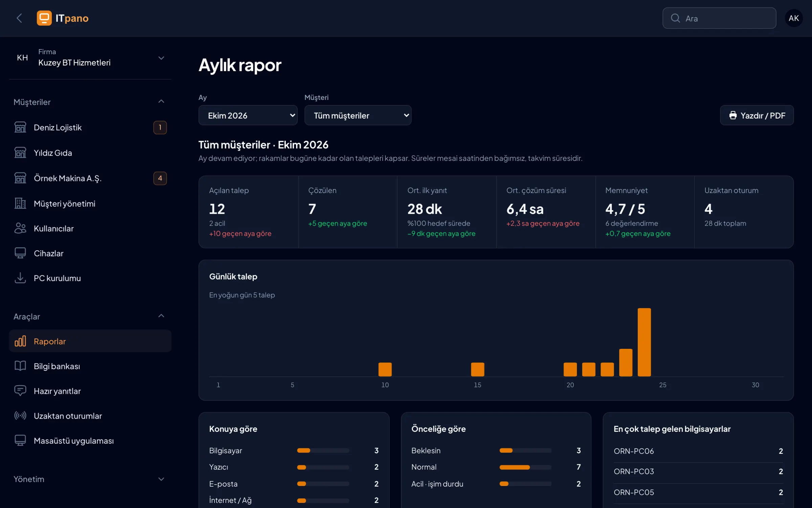This screenshot has width=812, height=508.
Task: Click the Müşteri yönetimi building icon
Action: click(20, 204)
